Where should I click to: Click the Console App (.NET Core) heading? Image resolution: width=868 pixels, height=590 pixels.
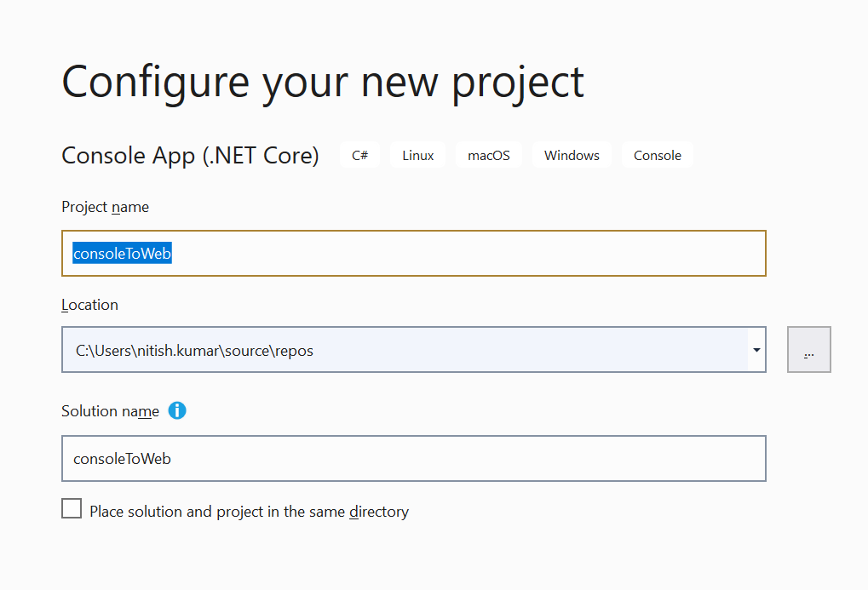pos(189,155)
